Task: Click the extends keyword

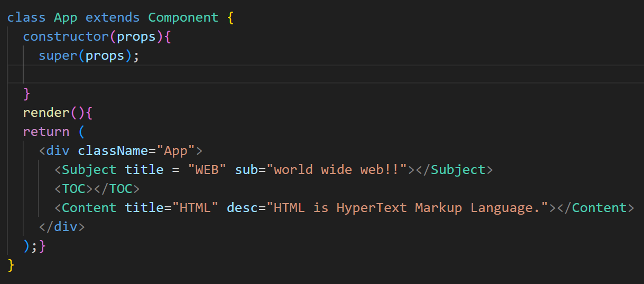Action: pyautogui.click(x=113, y=17)
